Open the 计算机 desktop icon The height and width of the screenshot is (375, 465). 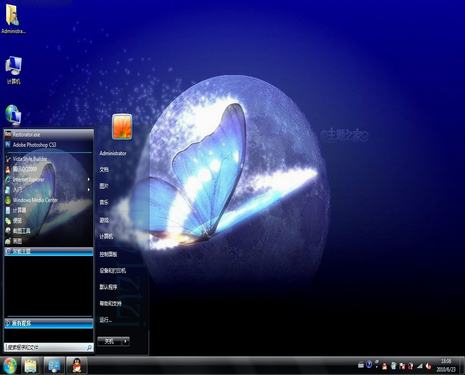click(x=14, y=70)
